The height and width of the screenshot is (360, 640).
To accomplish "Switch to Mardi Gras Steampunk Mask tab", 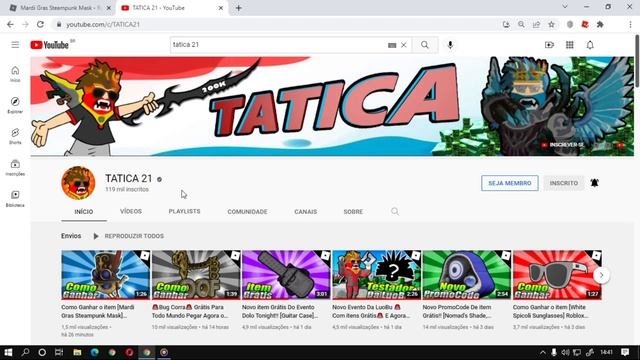I will 60,8.
